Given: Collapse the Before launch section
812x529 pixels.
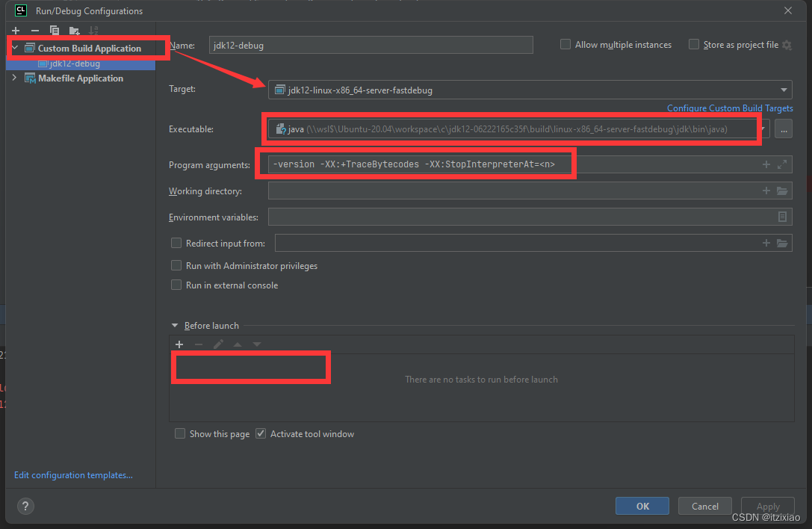Looking at the screenshot, I should (175, 325).
